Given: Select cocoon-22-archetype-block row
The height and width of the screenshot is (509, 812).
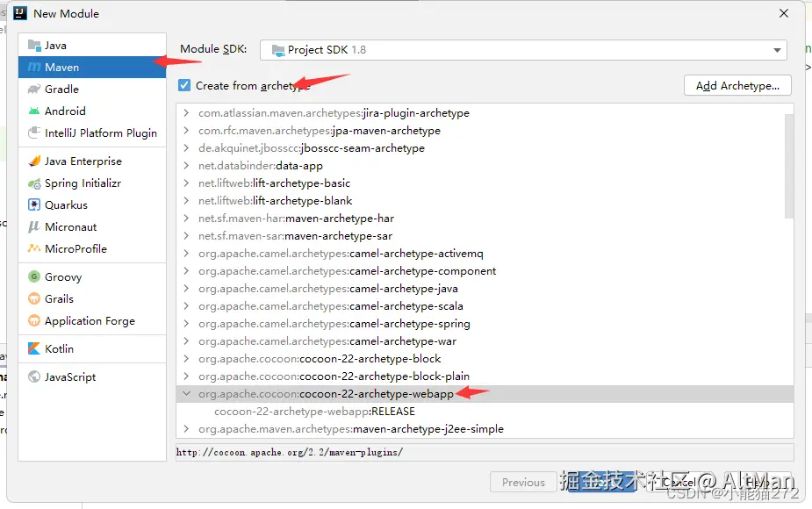Looking at the screenshot, I should click(x=485, y=358).
